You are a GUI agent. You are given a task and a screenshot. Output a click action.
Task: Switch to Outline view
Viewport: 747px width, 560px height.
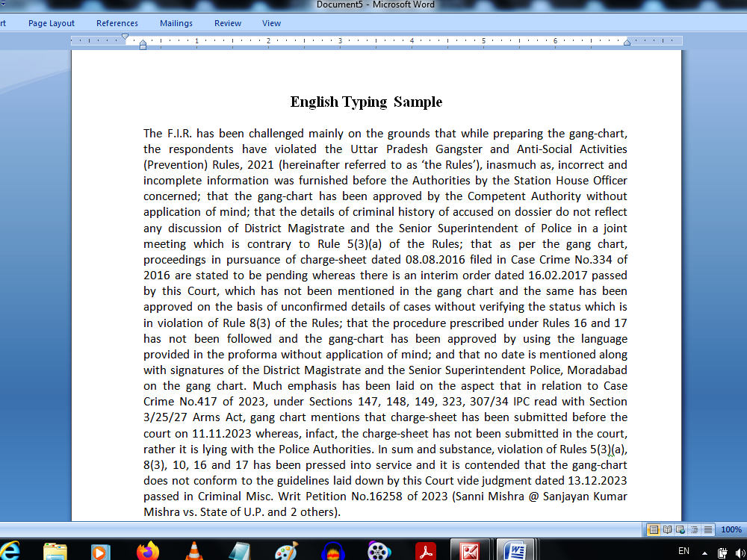tap(695, 529)
